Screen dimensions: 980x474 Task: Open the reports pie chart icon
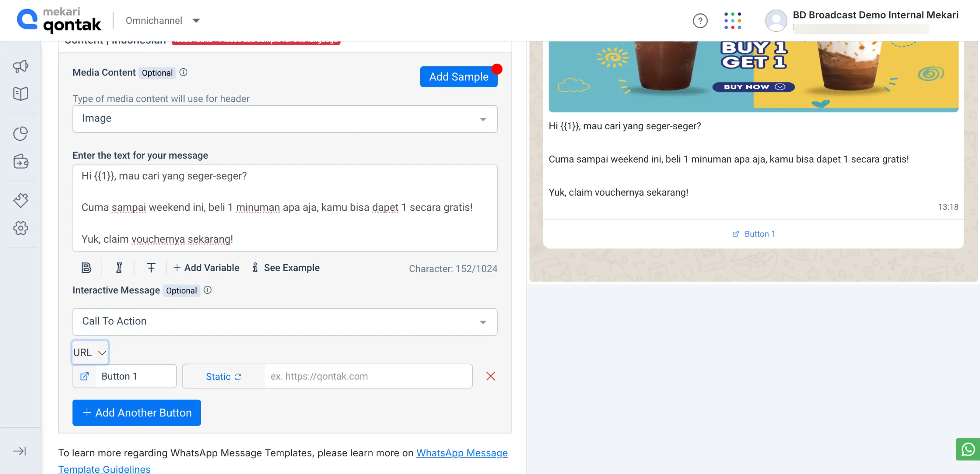coord(20,133)
